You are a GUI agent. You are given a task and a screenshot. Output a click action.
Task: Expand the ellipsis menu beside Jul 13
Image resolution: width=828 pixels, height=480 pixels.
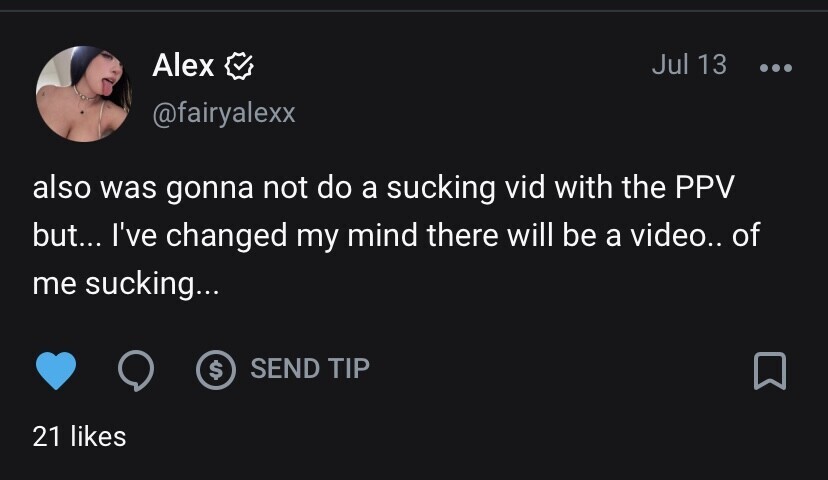pos(775,68)
